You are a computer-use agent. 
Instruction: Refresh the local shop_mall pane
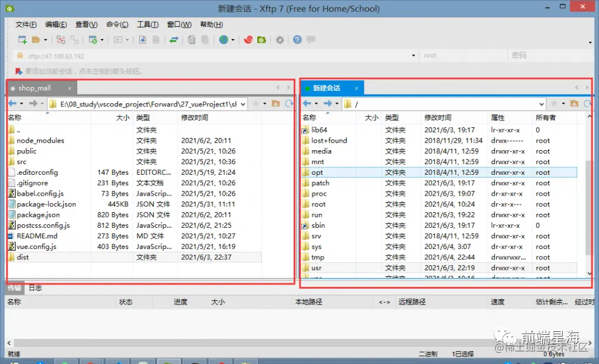tap(289, 103)
